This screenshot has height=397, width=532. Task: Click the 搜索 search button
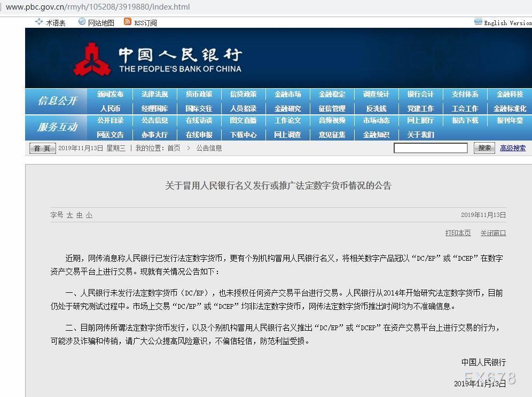point(484,148)
